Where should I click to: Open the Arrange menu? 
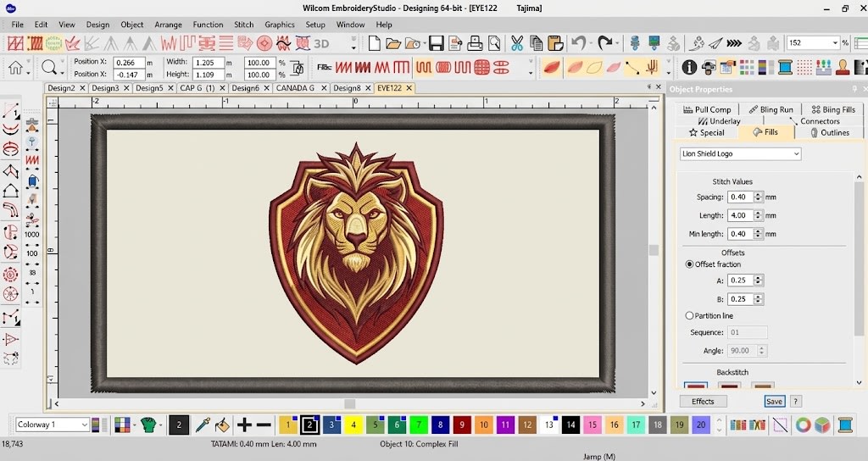tap(169, 25)
